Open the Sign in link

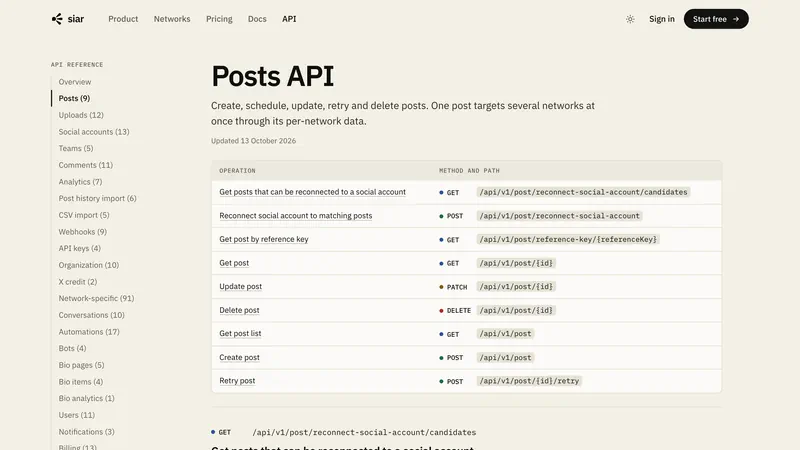[x=661, y=19]
